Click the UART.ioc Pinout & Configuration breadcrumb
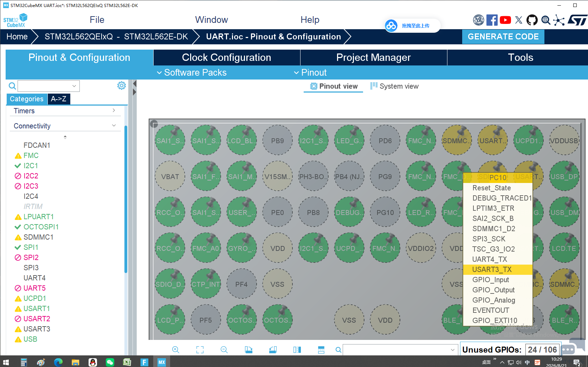The width and height of the screenshot is (588, 367). click(x=273, y=37)
